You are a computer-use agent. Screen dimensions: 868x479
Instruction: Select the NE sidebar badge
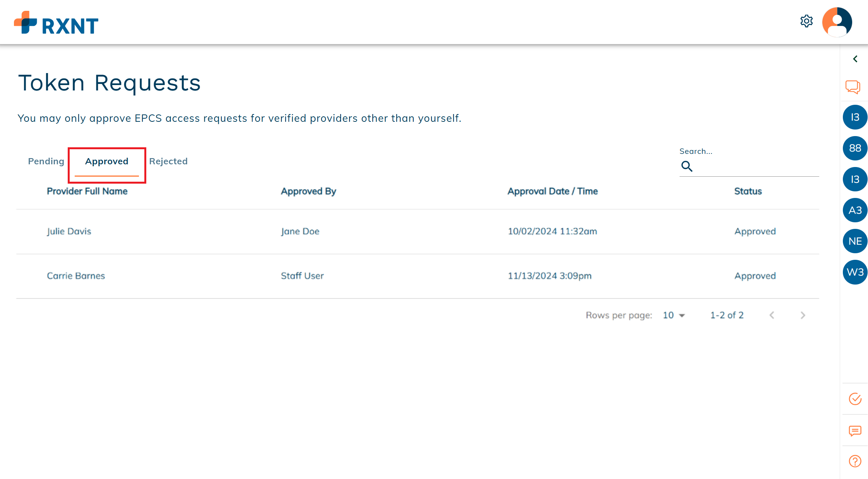coord(855,241)
